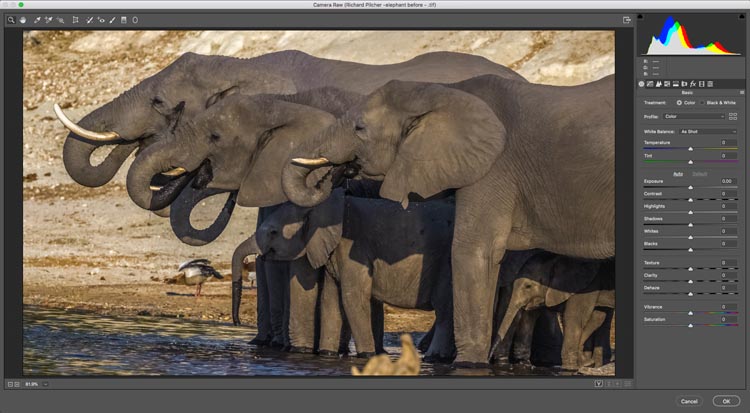Select the Black & White treatment option

click(x=702, y=102)
